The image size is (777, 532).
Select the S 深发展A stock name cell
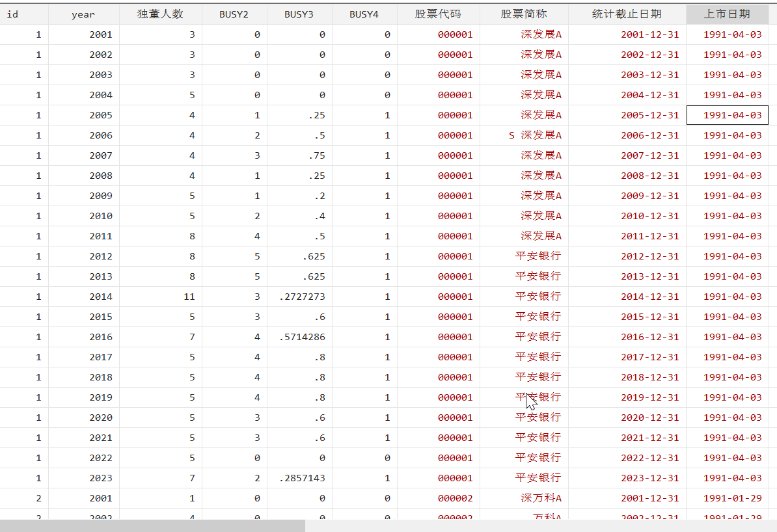[524, 135]
